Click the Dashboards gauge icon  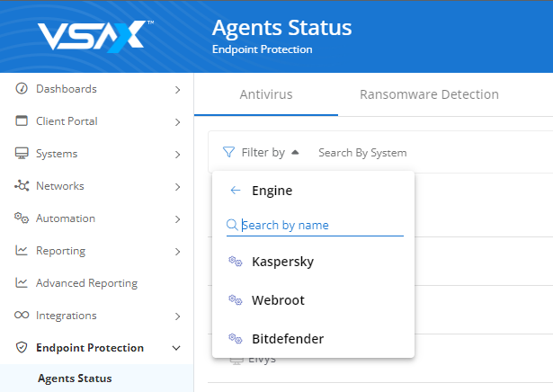coord(22,88)
